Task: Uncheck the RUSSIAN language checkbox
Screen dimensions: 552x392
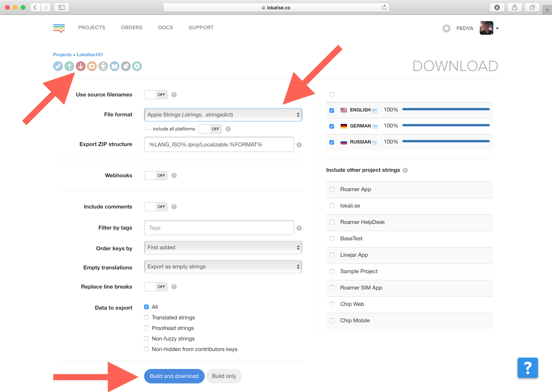Action: point(332,142)
